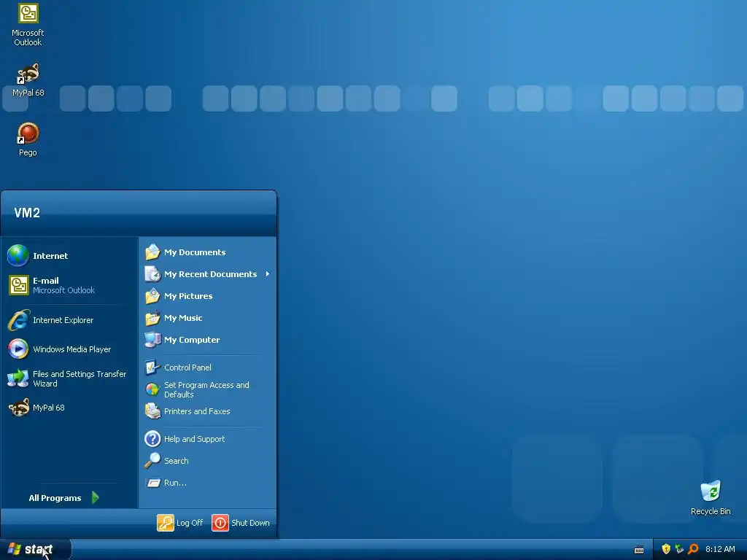Open My Pictures text link

188,296
